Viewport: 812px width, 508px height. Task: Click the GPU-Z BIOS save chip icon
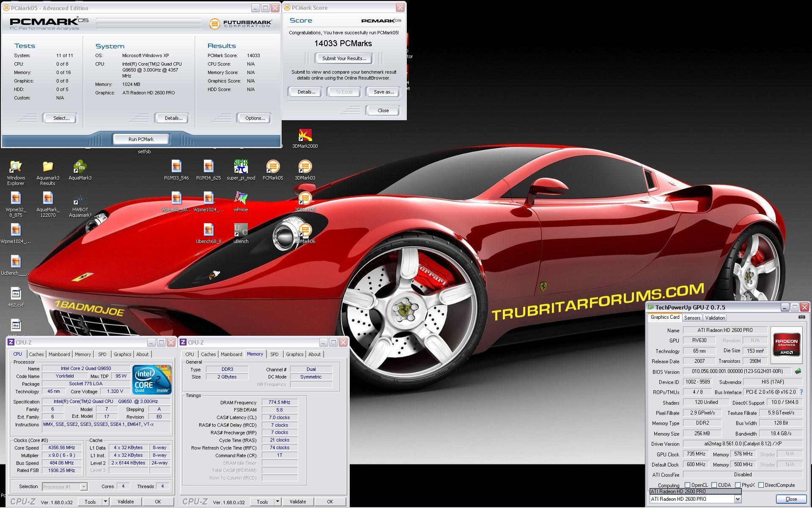tap(798, 371)
